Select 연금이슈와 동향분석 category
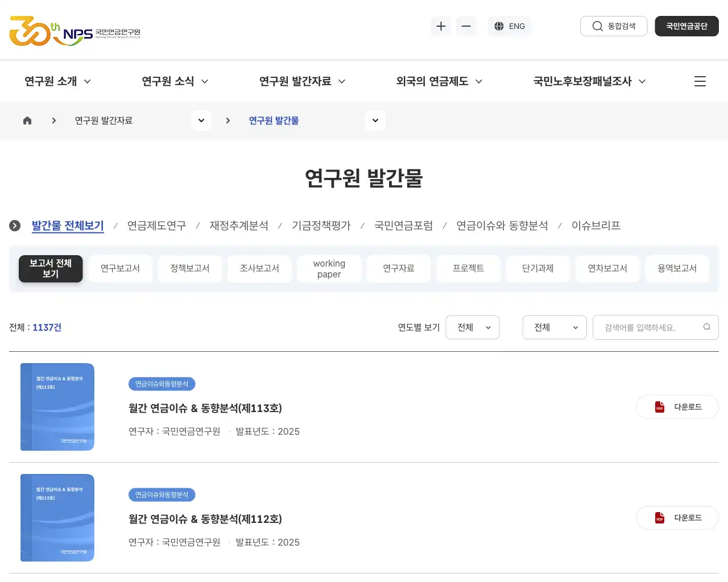The height and width of the screenshot is (582, 728). pos(502,226)
